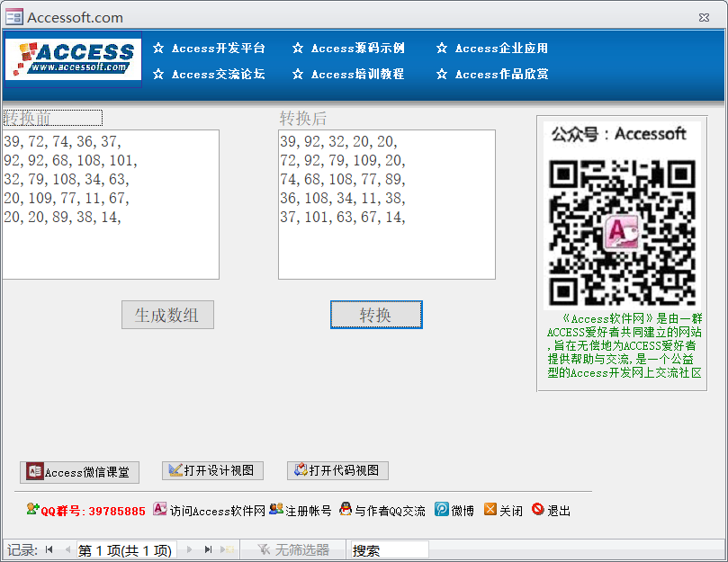Screen dimensions: 728x562
Task: Click the QQ penguin icon
Action: pyautogui.click(x=346, y=509)
